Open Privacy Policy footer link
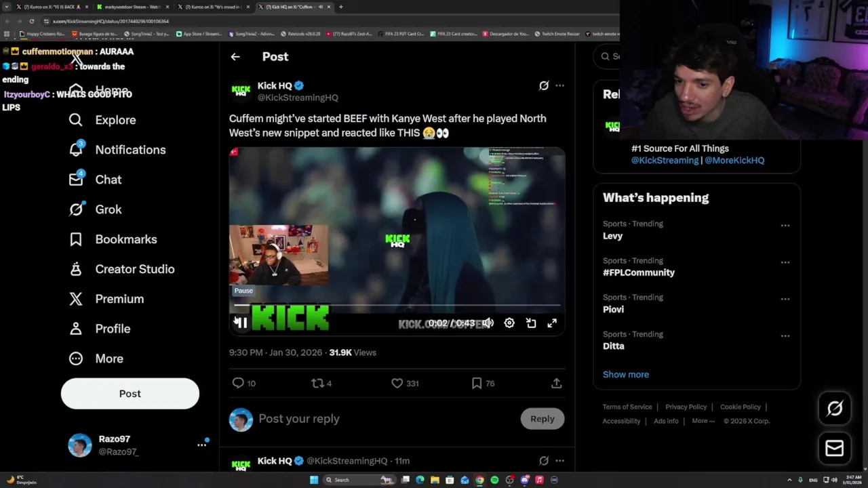 click(686, 407)
